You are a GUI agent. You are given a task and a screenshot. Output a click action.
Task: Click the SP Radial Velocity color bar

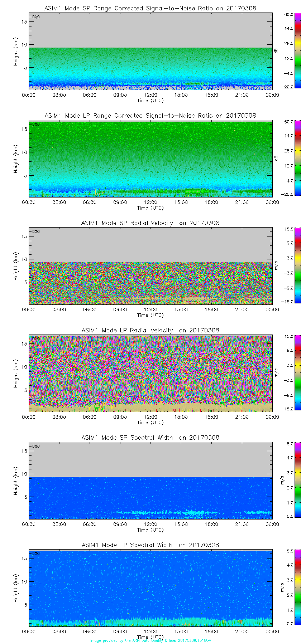pos(288,265)
